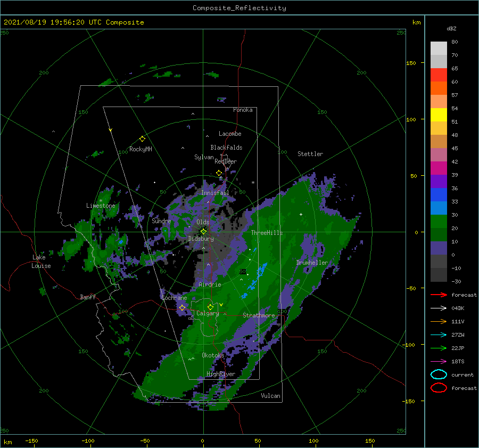Viewport: 479px width, 448px height.
Task: Click the green 22JP arrow icon
Action: [439, 348]
